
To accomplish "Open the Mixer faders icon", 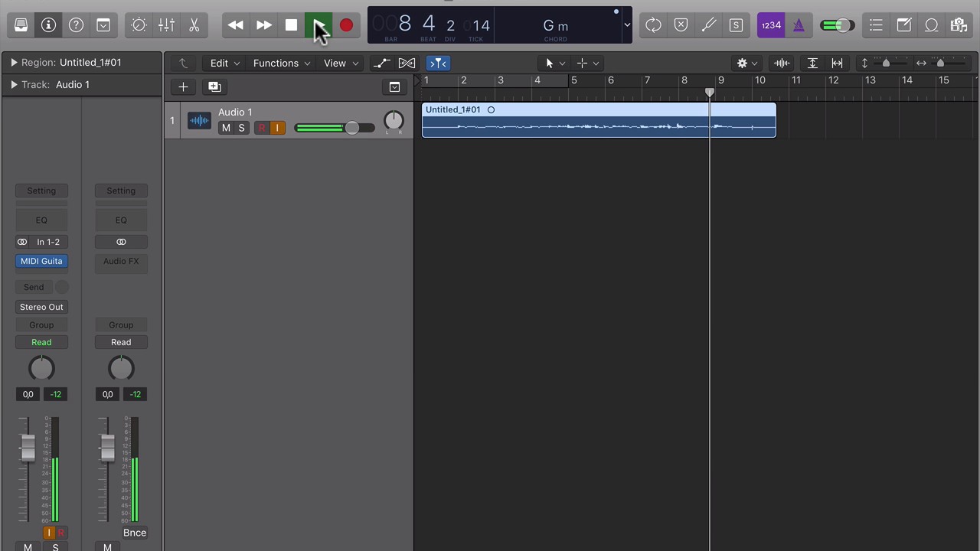I will [x=166, y=25].
